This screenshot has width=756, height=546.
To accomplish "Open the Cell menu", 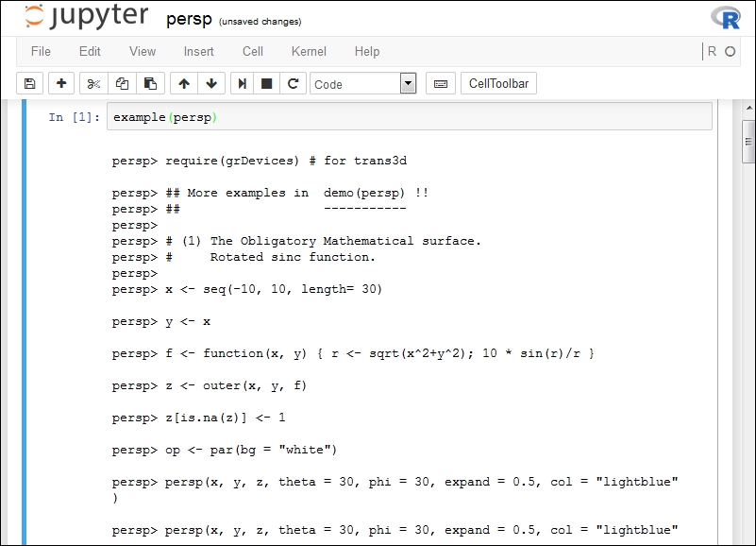I will coord(253,51).
